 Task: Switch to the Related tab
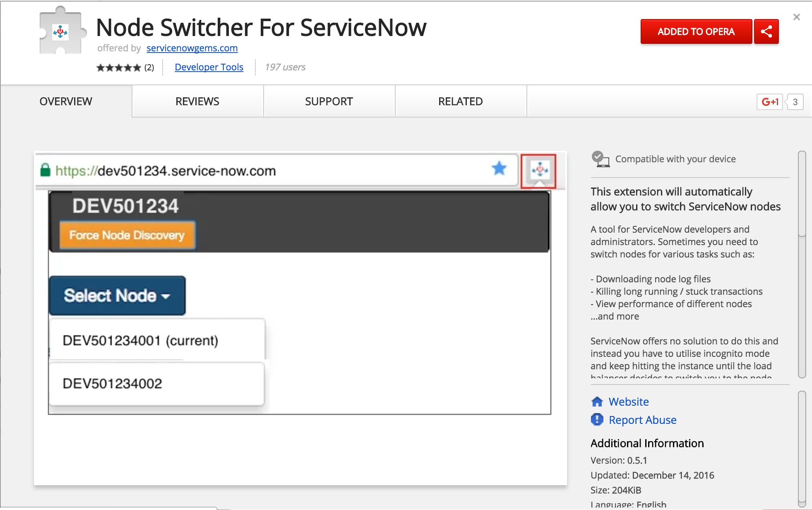click(x=461, y=101)
